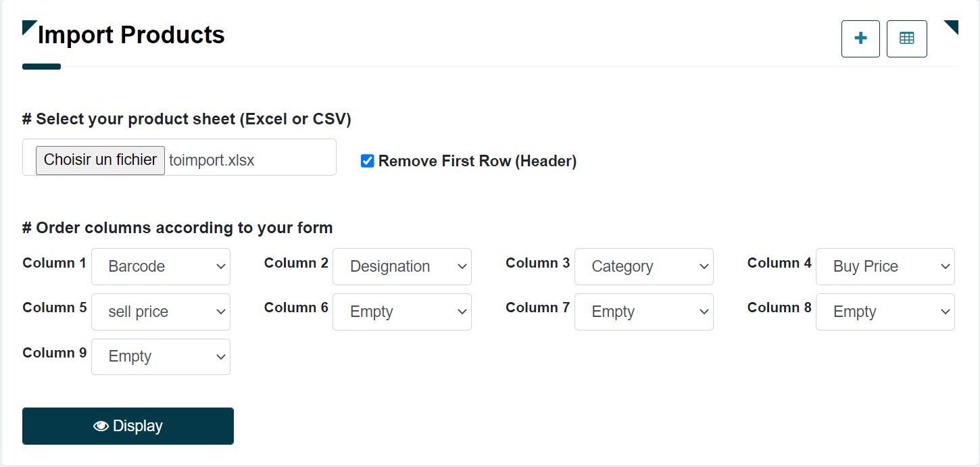Open the Column 3 Category dropdown

pos(643,266)
